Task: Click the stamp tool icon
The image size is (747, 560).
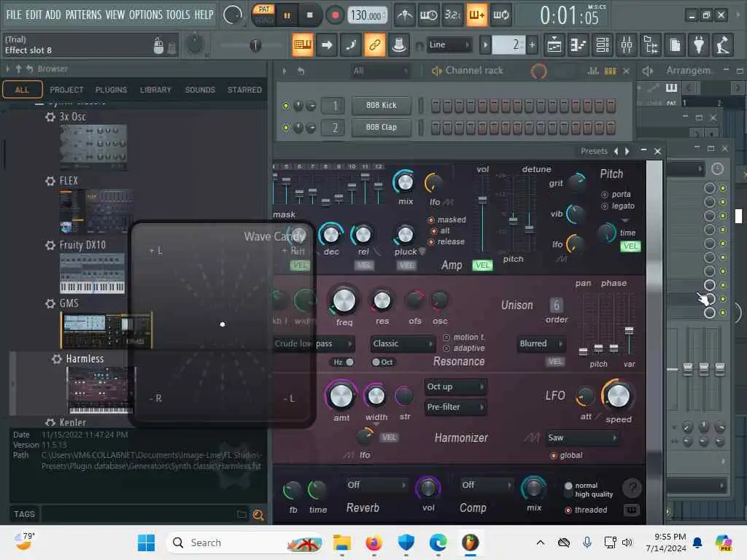Action: pyautogui.click(x=399, y=45)
